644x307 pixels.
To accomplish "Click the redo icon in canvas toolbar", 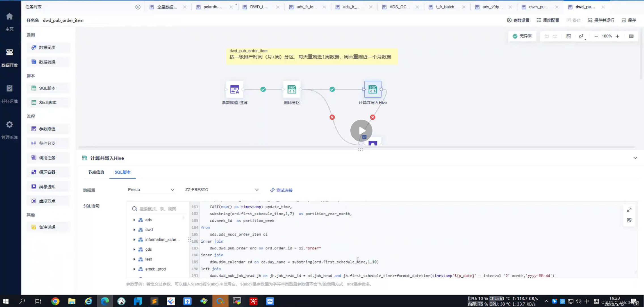I will (x=555, y=36).
